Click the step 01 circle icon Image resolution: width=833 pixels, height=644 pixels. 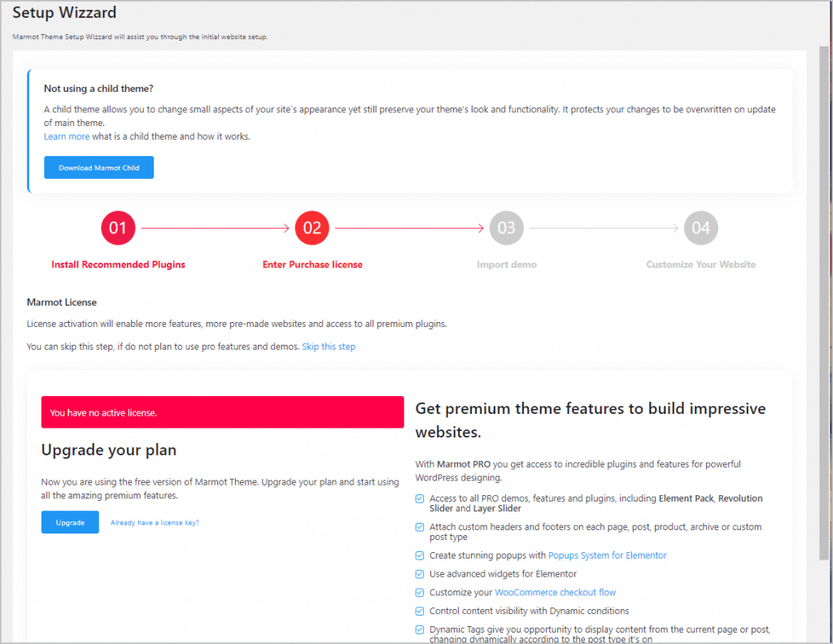coord(118,228)
